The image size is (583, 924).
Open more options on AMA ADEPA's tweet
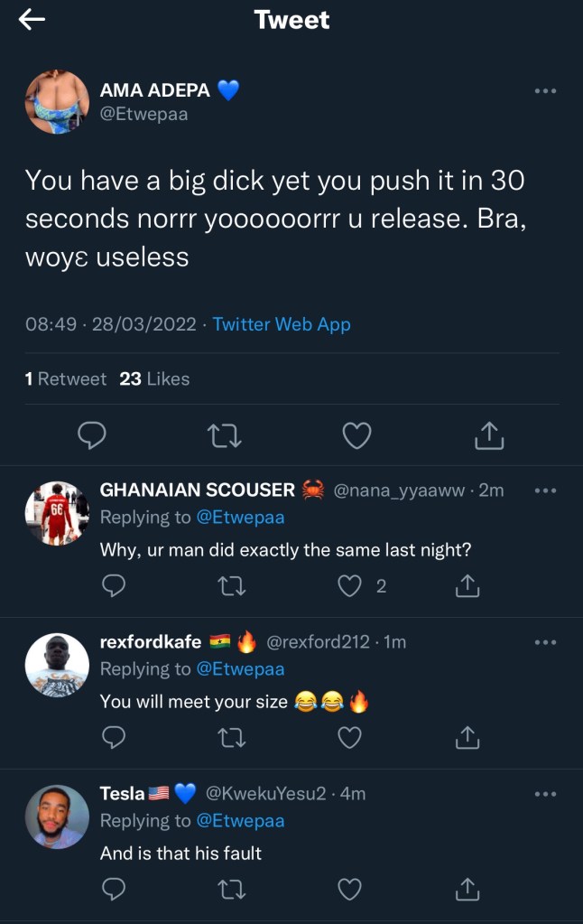(545, 91)
